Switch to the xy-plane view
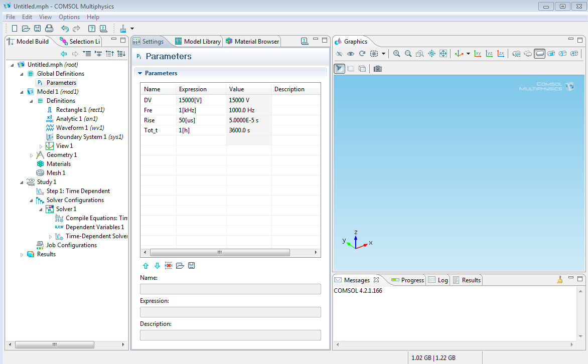The height and width of the screenshot is (364, 588). pyautogui.click(x=478, y=54)
